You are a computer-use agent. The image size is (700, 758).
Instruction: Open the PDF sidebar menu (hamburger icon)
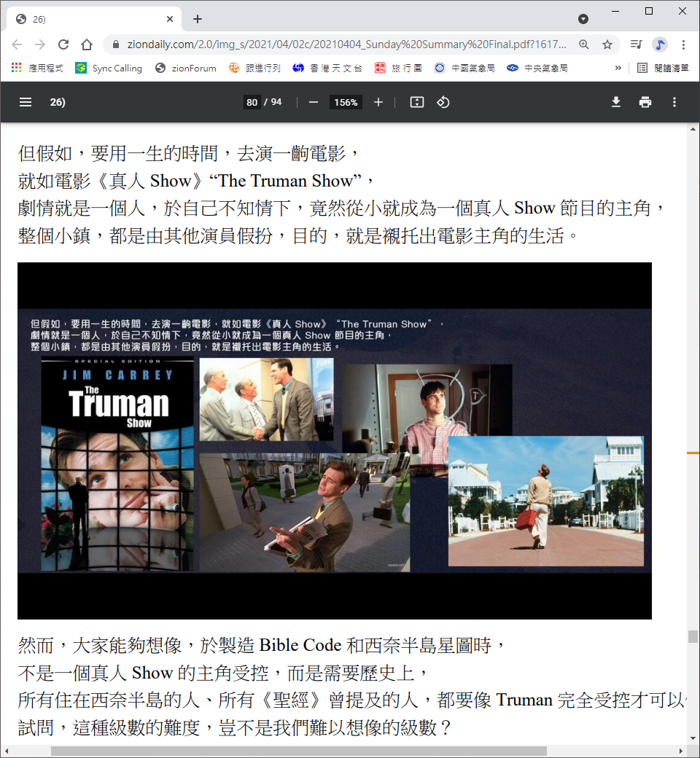[25, 102]
